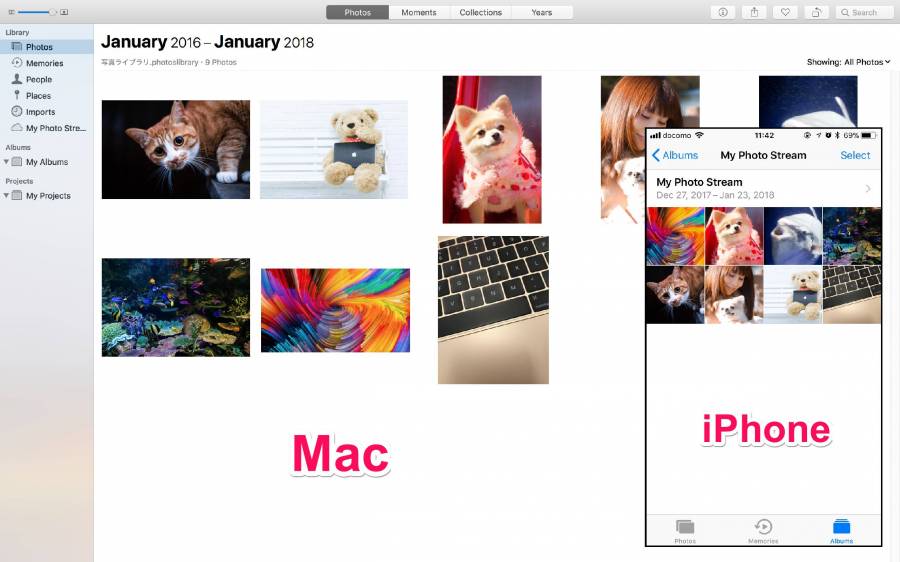Click the zoom-in icon right of the slider

click(64, 12)
